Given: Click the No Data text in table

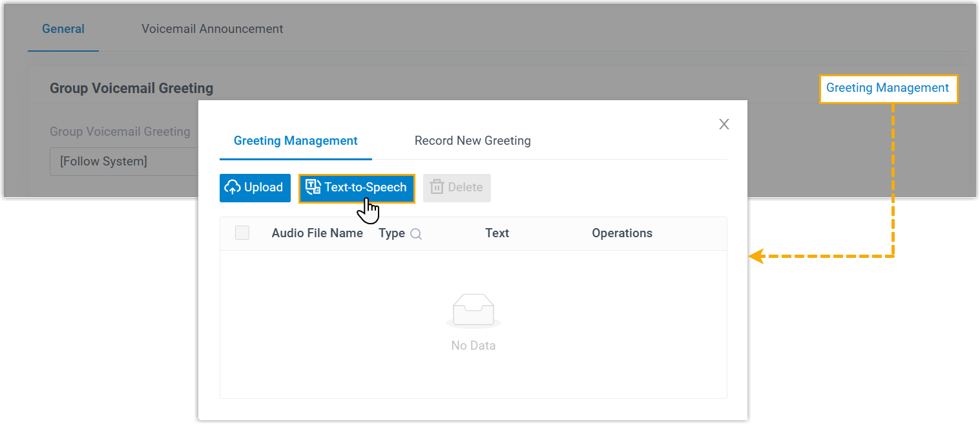Looking at the screenshot, I should (473, 346).
